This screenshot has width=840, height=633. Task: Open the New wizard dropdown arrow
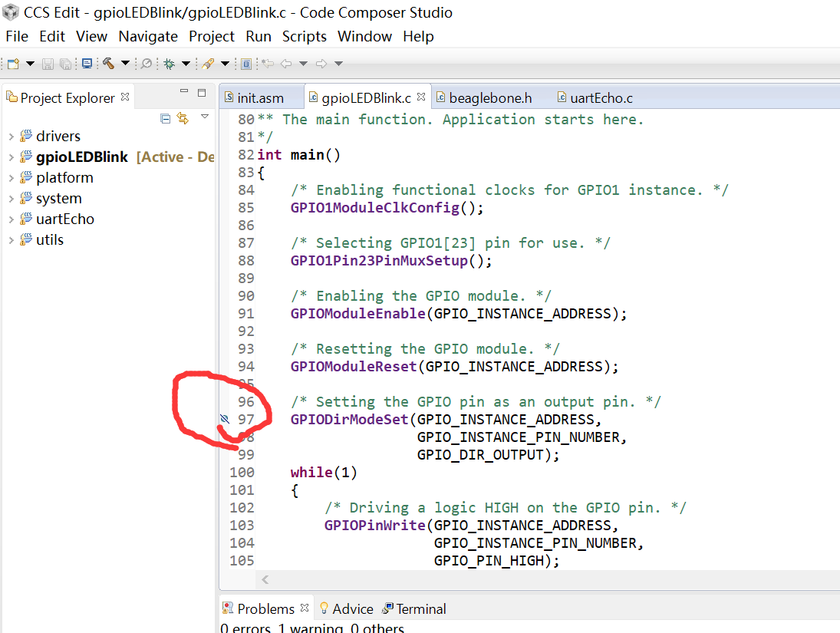[x=31, y=64]
